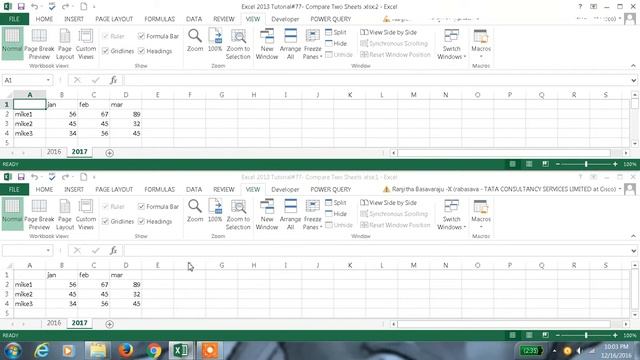This screenshot has width=640, height=360.
Task: Click Page Layout status icon in bottom window
Action: click(529, 335)
